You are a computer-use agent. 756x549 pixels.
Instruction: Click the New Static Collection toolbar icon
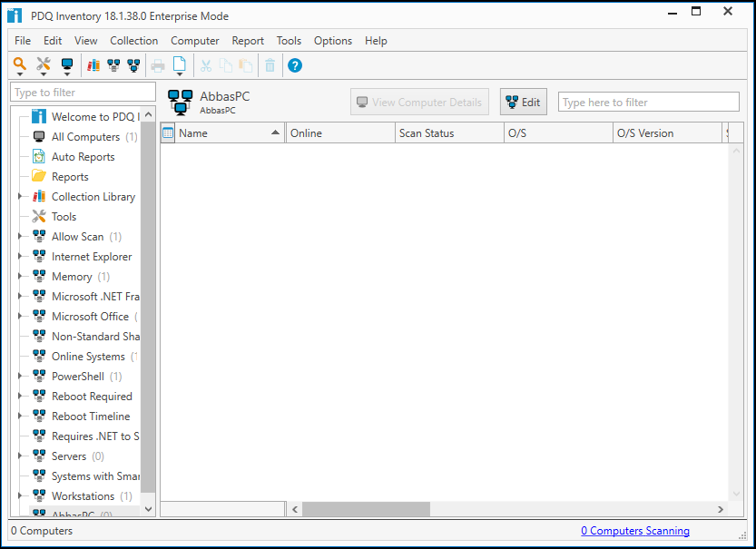pos(133,65)
